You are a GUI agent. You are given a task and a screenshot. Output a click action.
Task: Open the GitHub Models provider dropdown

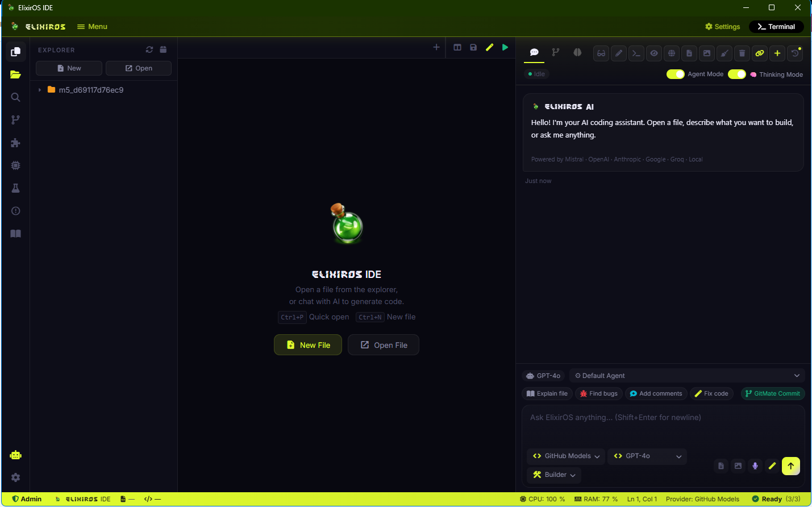click(x=566, y=456)
